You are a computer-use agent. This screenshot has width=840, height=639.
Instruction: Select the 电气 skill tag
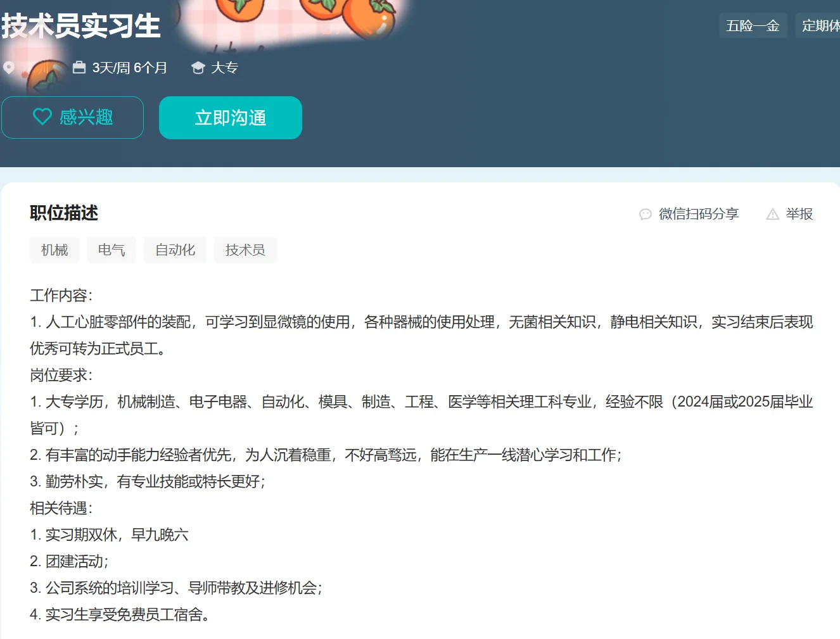[x=111, y=250]
